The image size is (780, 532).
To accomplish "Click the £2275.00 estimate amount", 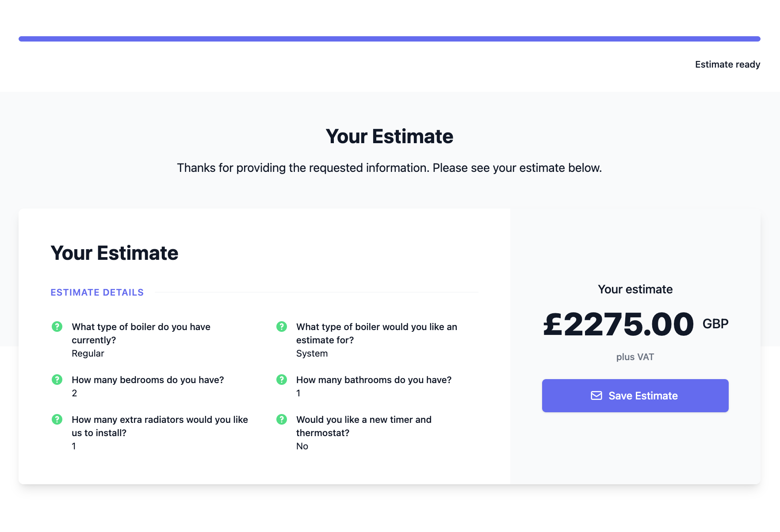I will pos(618,324).
